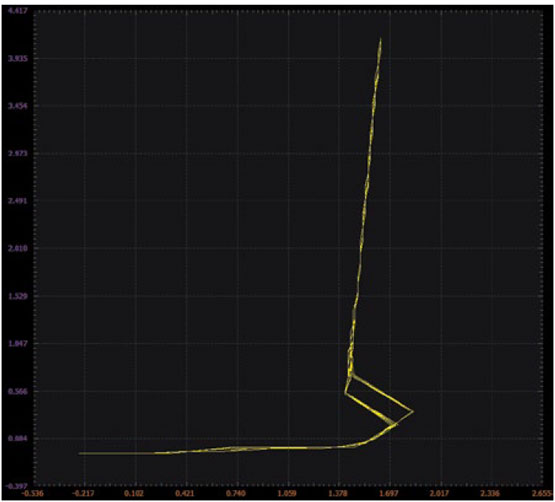The image size is (555, 502).
Task: Click the 0.566 y-axis tick label
Action: (x=16, y=391)
